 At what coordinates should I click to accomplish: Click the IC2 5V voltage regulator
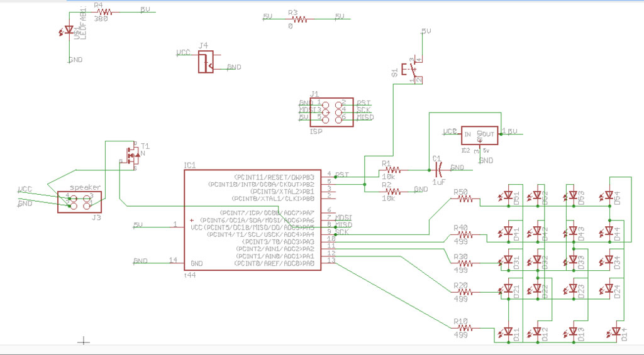pos(479,135)
